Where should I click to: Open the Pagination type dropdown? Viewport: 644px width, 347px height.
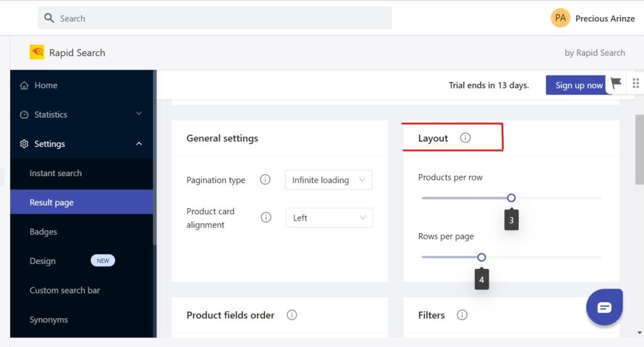coord(328,180)
